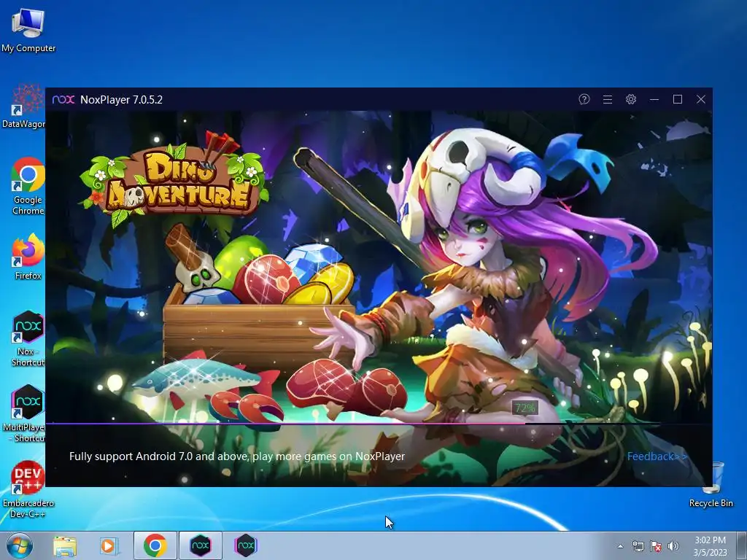Open the taskbar clock showing 3:02 PM

point(711,546)
